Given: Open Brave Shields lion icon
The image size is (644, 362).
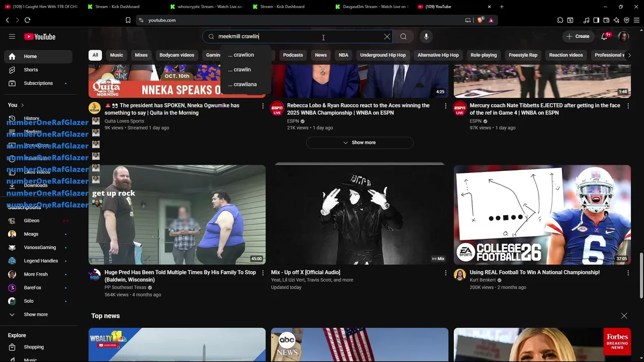Looking at the screenshot, I should (480, 20).
